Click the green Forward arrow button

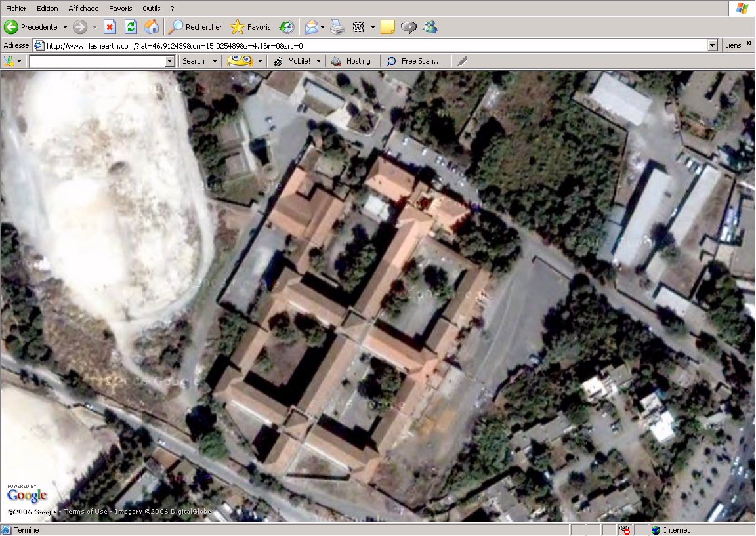pos(80,27)
